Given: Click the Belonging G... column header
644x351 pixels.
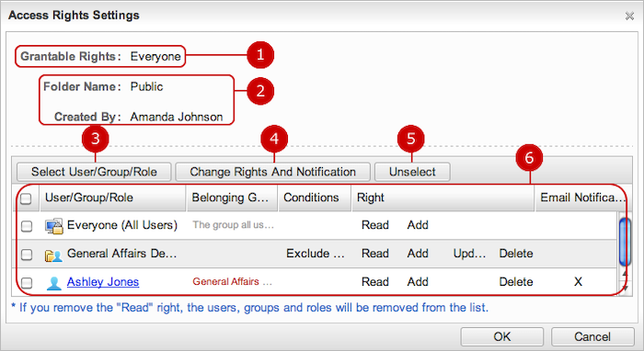Looking at the screenshot, I should 233,198.
